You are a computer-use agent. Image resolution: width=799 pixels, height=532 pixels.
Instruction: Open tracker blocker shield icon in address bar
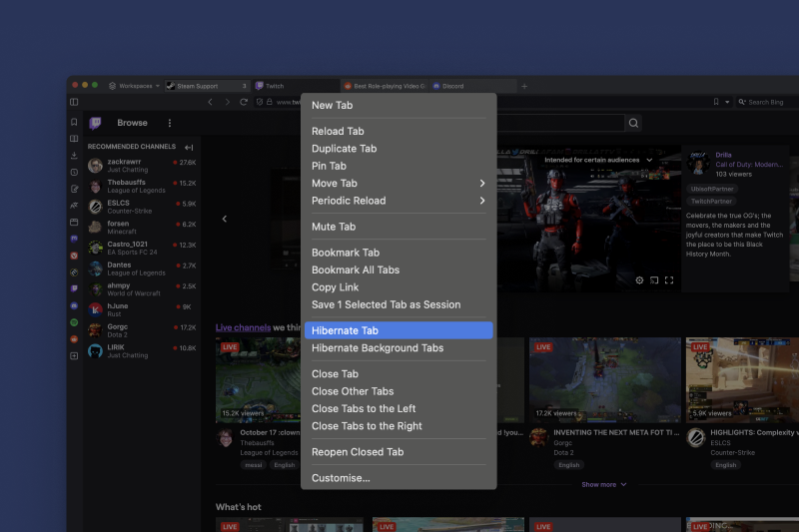coord(260,102)
